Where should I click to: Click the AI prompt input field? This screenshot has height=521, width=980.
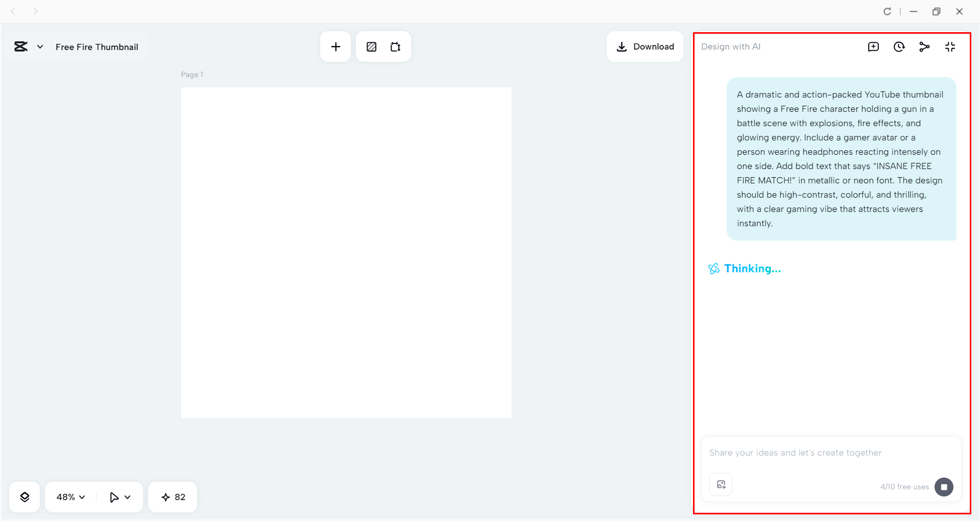[831, 453]
